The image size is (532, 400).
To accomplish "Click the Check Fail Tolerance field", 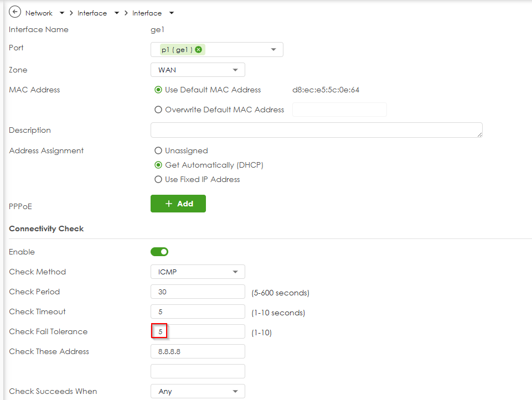I will [x=198, y=331].
